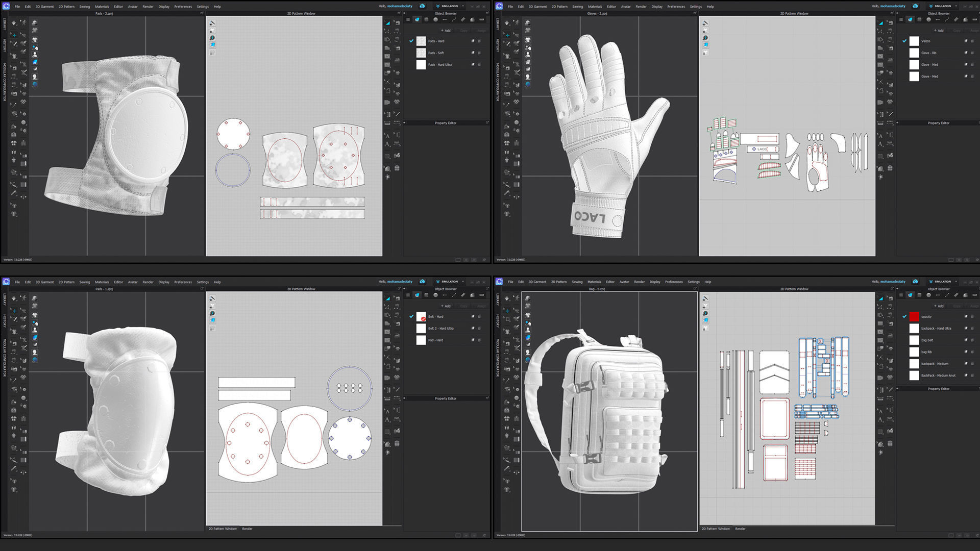Select the Fabric icon in Gloves-2 Object Browser

pos(910,19)
